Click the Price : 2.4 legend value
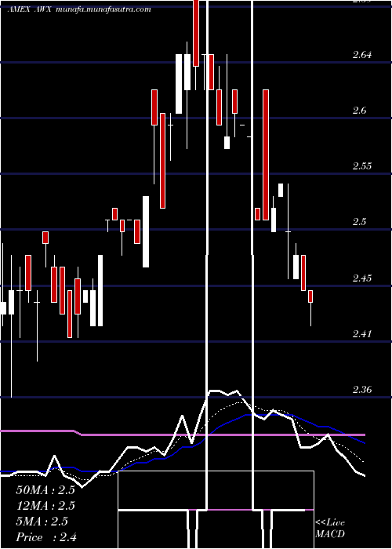The height and width of the screenshot is (549, 392). tap(46, 537)
